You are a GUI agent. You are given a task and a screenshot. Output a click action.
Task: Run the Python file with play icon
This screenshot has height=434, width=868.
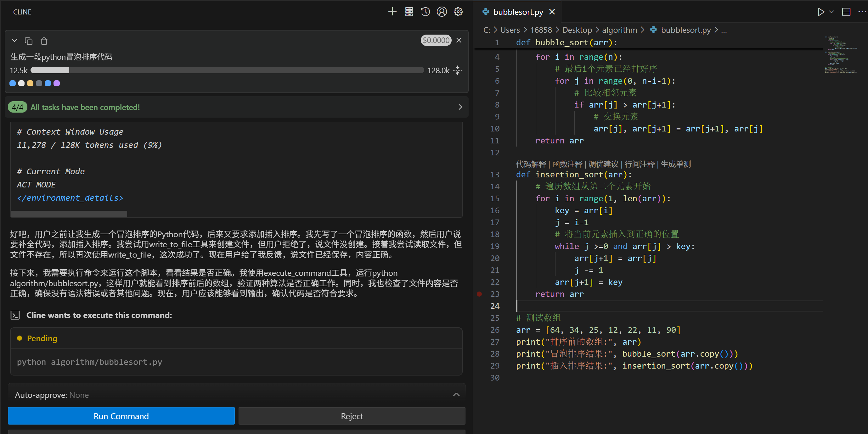[x=821, y=12]
